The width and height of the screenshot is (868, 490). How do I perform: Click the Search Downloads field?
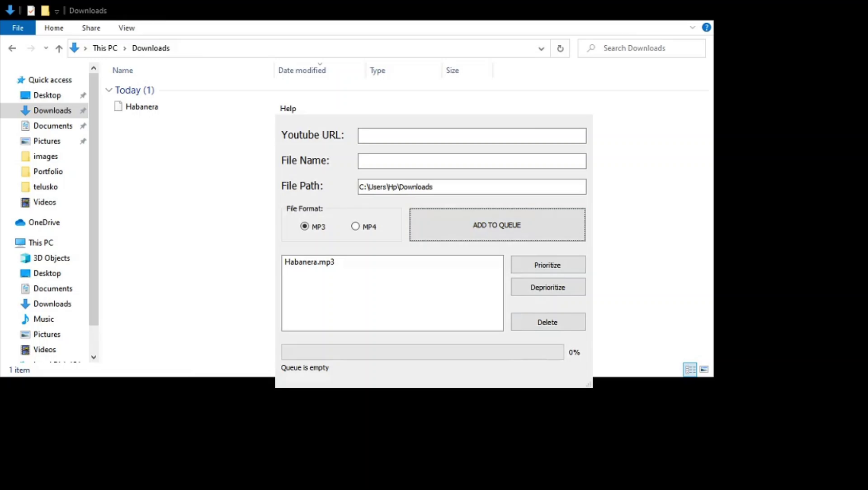tap(642, 48)
